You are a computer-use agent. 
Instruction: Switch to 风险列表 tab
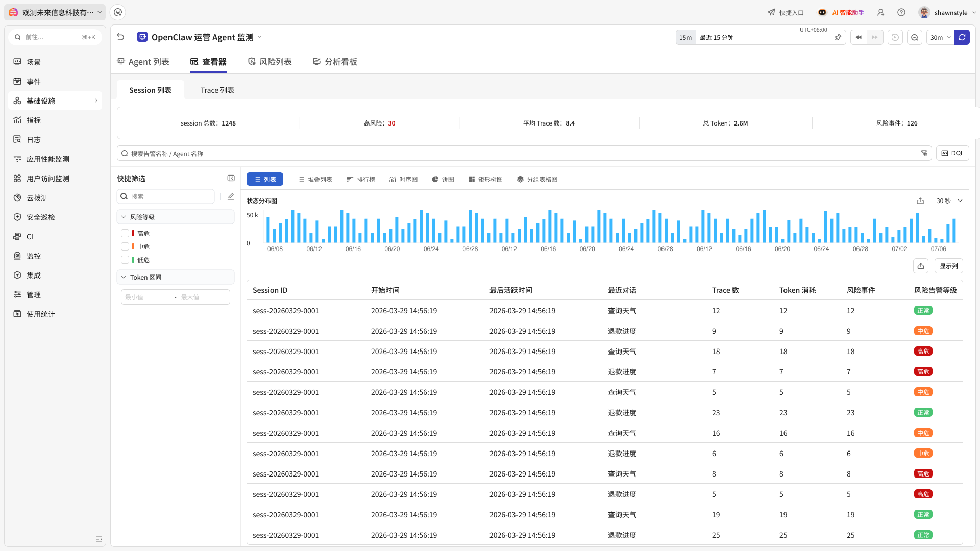tap(269, 62)
